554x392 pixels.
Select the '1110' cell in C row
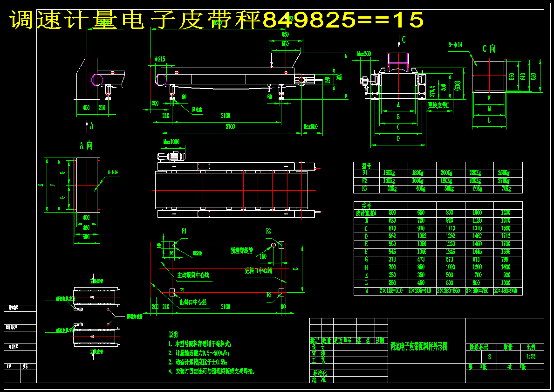point(450,228)
